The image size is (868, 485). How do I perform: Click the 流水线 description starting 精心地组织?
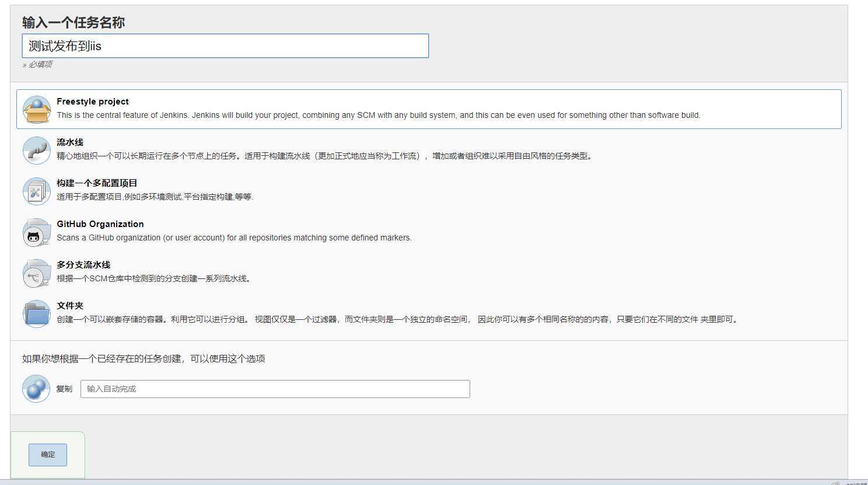point(325,156)
